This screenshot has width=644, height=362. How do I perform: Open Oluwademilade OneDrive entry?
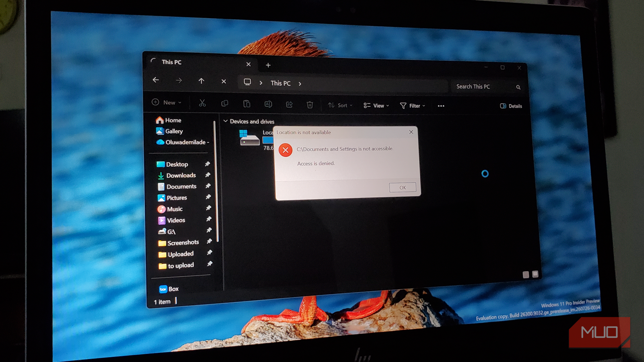point(183,142)
